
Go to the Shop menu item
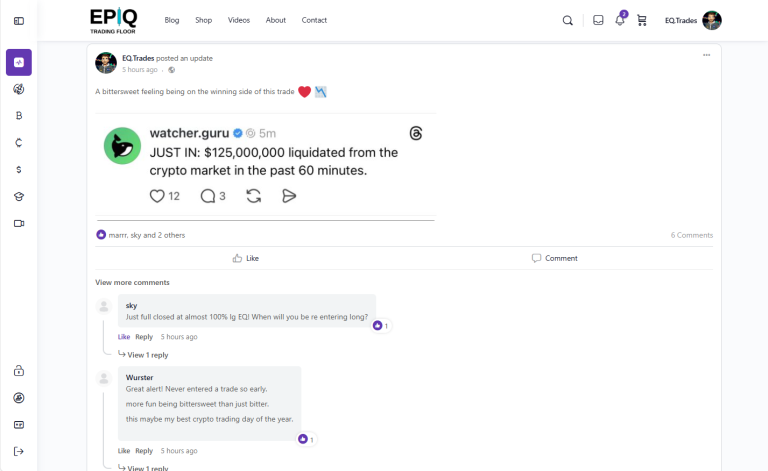tap(204, 20)
